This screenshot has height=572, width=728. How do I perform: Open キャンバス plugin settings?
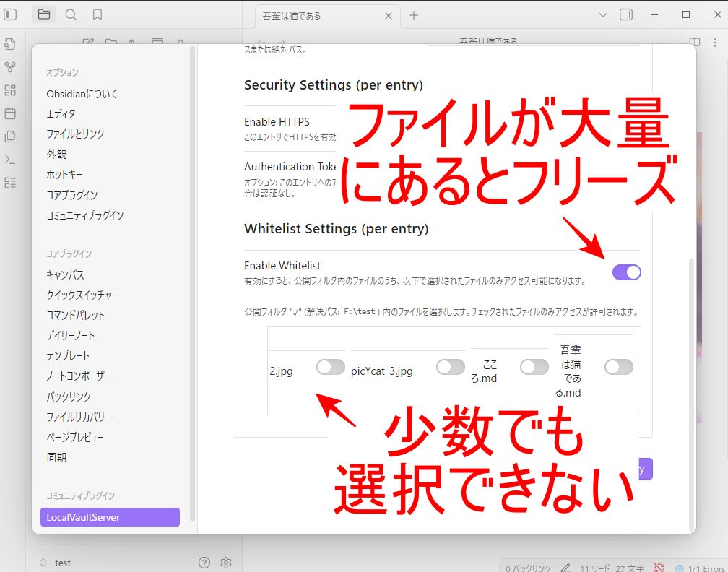65,275
